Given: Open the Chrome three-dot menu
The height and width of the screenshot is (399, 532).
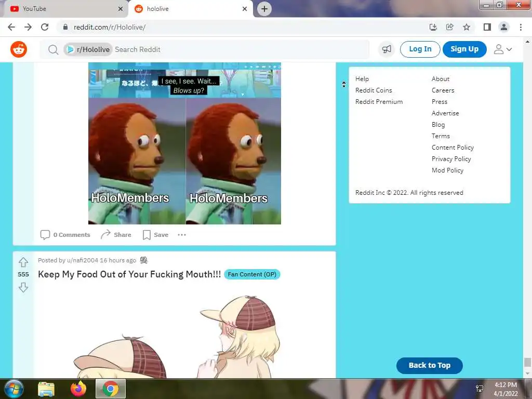Looking at the screenshot, I should (x=521, y=27).
